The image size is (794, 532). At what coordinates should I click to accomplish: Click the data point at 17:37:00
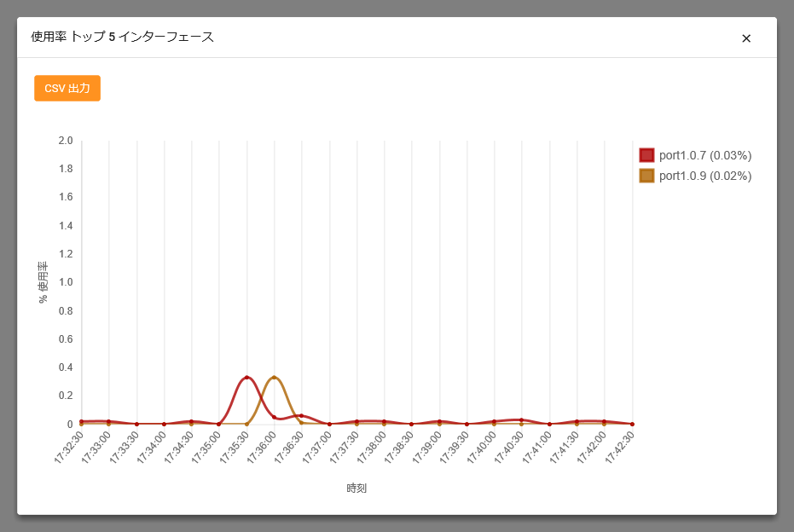coord(329,424)
